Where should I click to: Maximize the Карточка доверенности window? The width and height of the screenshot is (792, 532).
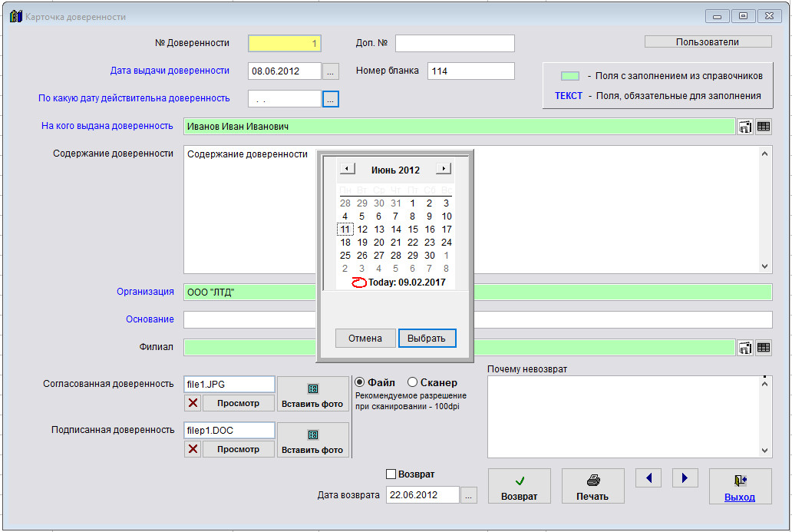coord(743,17)
